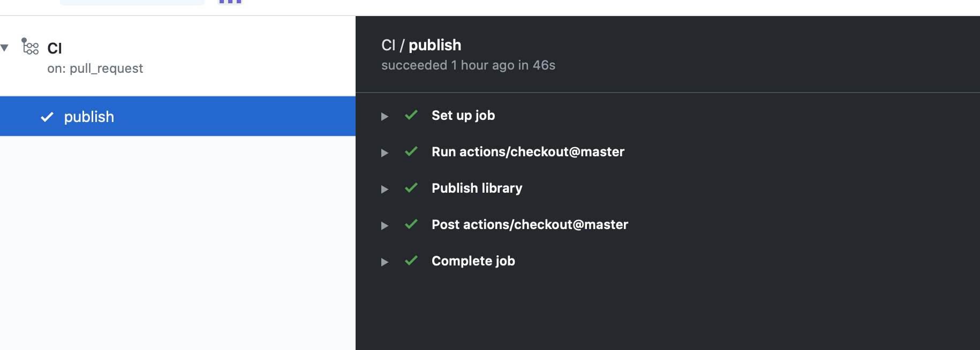Image resolution: width=980 pixels, height=350 pixels.
Task: Click the green check beside Run actions/checkout@master
Action: 411,151
